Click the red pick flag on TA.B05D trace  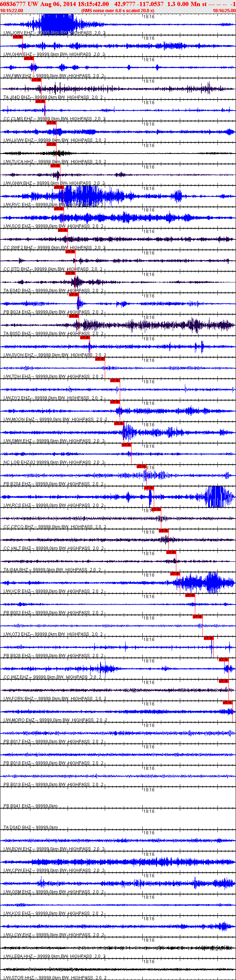(x=73, y=316)
